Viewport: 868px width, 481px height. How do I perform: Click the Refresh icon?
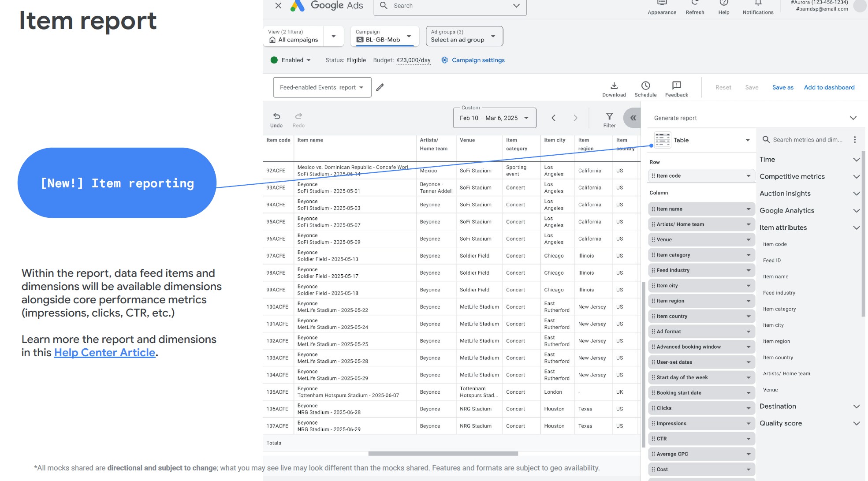click(x=695, y=4)
